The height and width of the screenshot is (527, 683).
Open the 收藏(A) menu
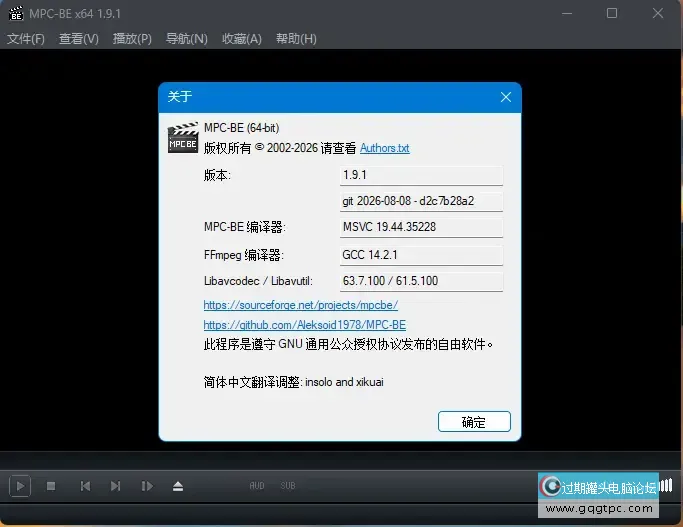click(242, 39)
